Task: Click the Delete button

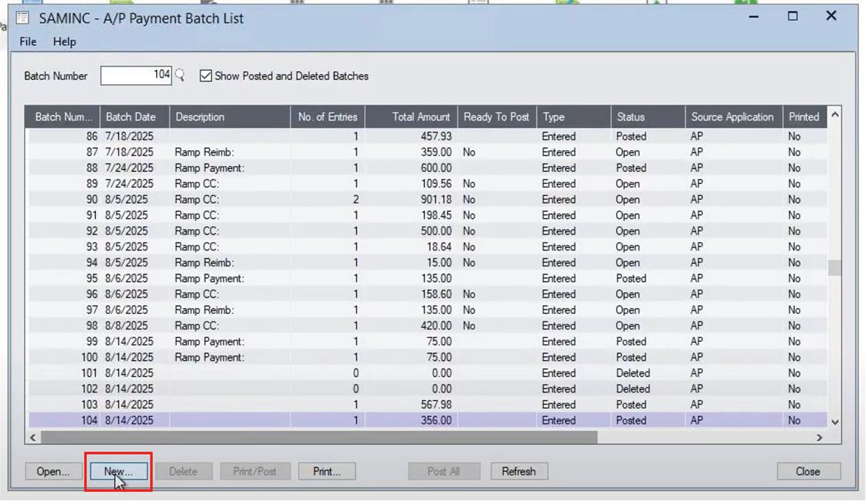Action: [183, 471]
